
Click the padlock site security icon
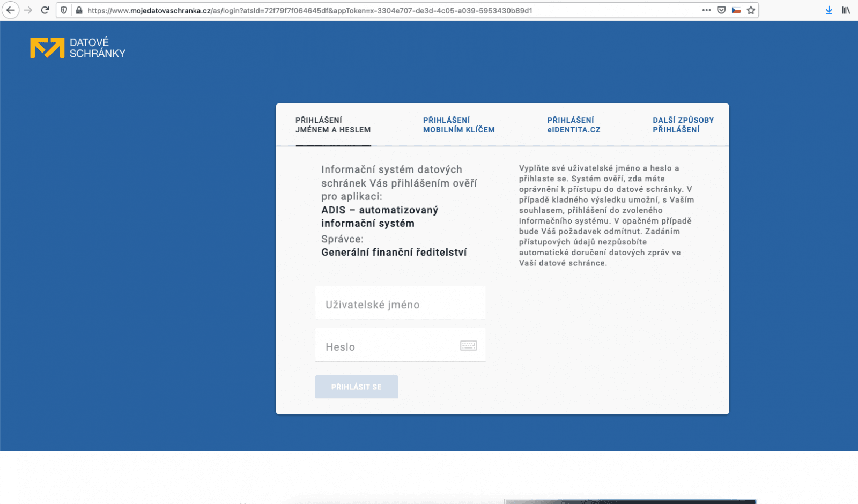point(79,10)
